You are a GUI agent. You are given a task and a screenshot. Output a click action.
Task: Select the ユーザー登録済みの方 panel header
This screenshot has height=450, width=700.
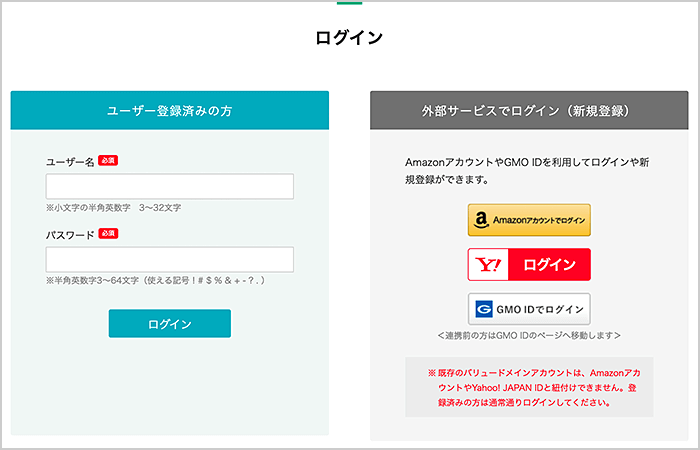170,110
